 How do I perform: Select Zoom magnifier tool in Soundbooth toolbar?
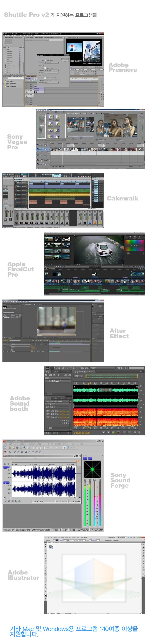point(63,368)
